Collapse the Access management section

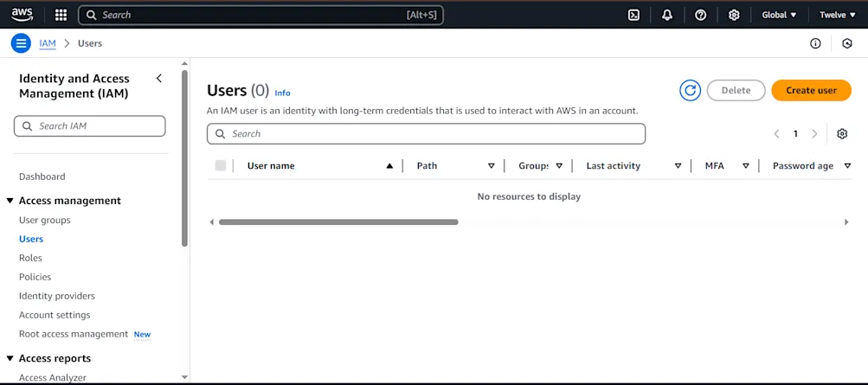10,201
